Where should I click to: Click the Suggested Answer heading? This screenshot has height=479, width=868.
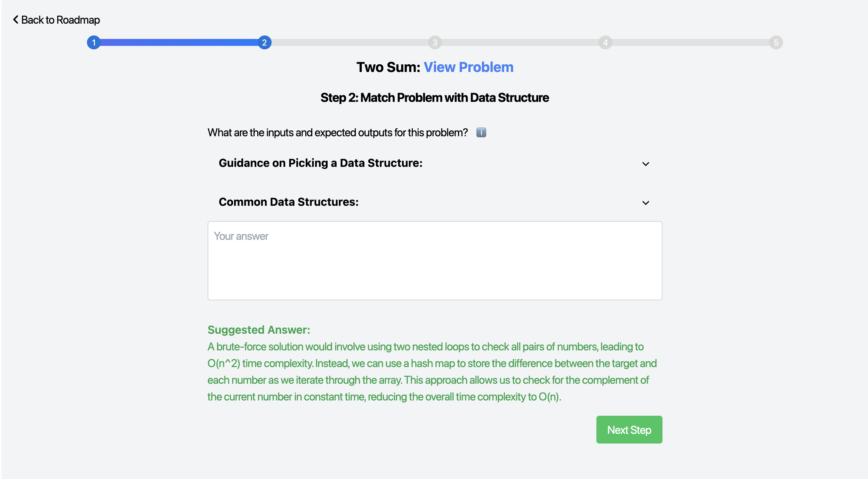pyautogui.click(x=259, y=330)
